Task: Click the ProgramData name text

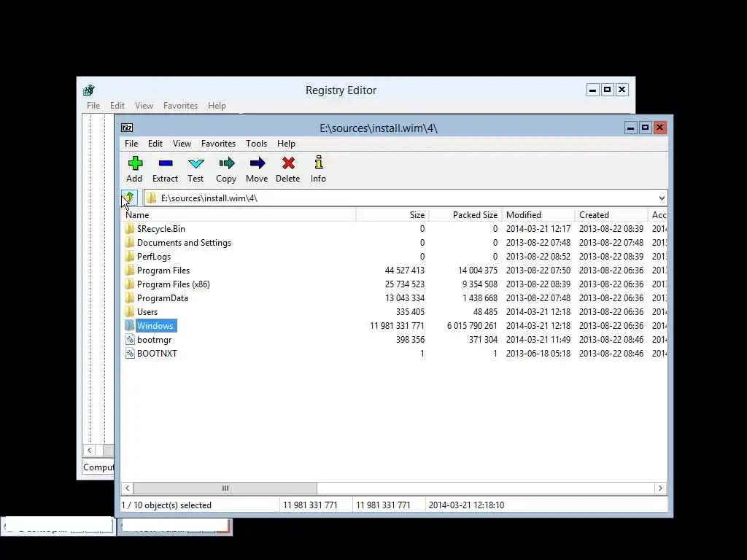Action: pyautogui.click(x=163, y=298)
